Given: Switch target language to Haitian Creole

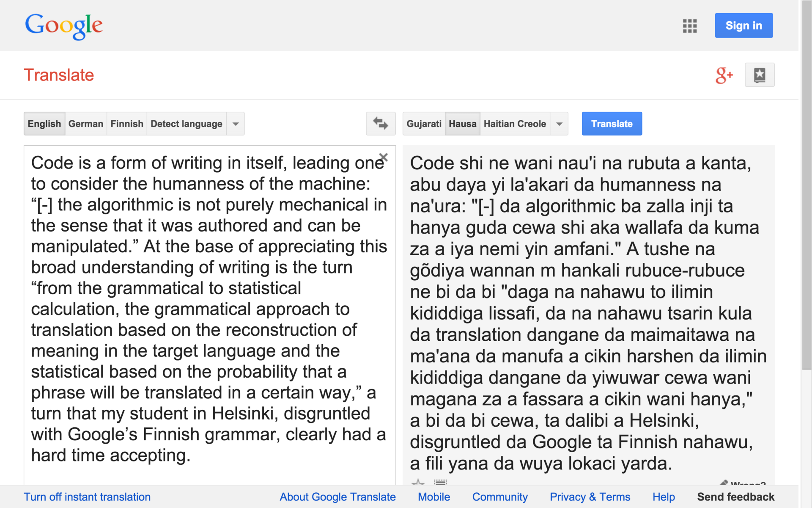Looking at the screenshot, I should 515,124.
